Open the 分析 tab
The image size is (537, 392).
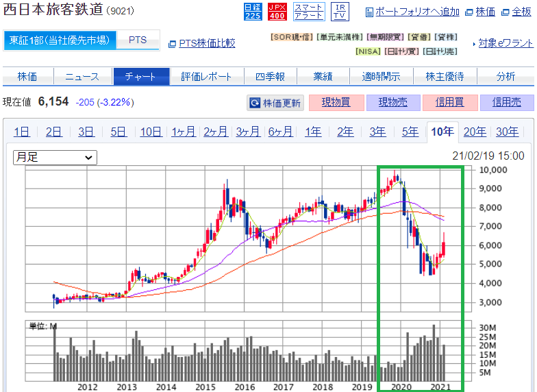coord(505,77)
